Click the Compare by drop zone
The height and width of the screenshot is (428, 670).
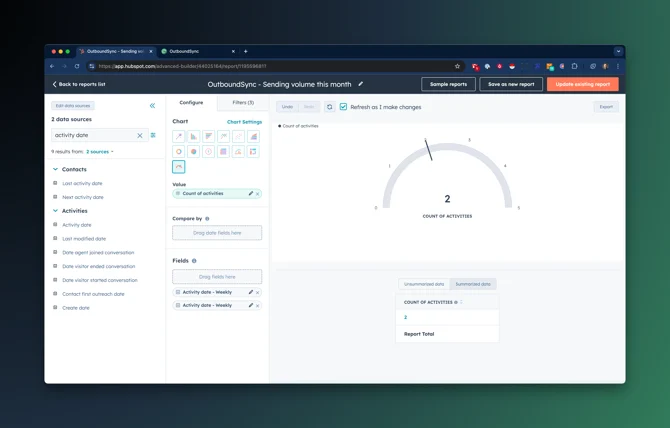pos(217,233)
